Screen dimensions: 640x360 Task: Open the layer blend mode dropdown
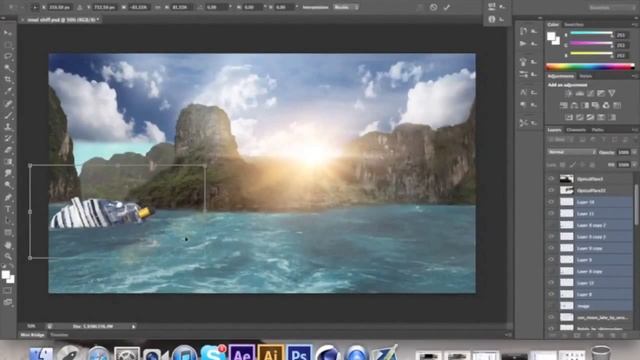coord(571,152)
